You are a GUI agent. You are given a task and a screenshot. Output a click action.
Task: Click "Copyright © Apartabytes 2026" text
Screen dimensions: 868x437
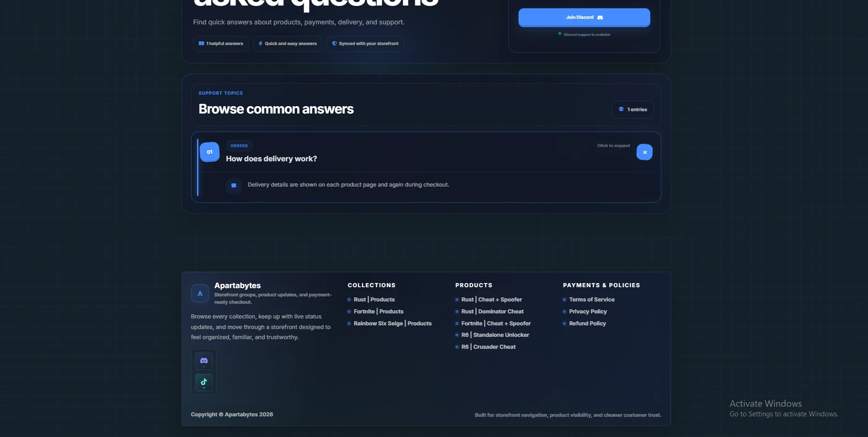click(232, 414)
